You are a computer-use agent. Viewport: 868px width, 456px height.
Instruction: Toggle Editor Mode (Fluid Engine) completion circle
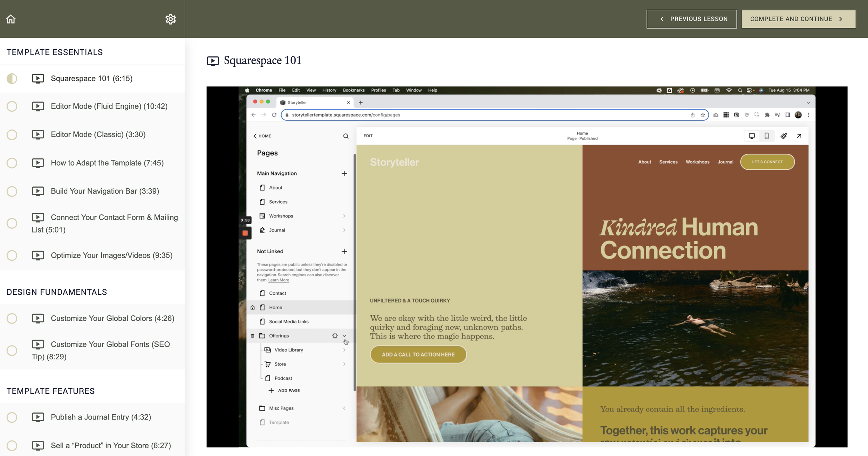[x=12, y=106]
